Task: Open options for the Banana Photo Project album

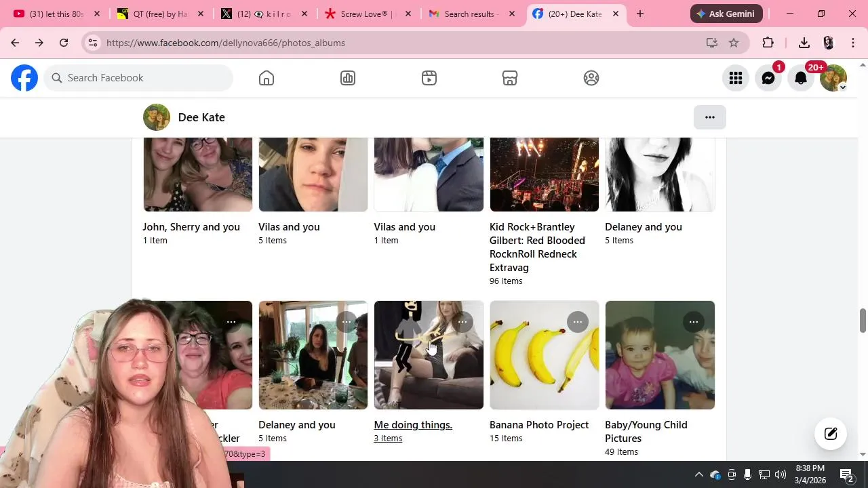Action: pyautogui.click(x=578, y=322)
